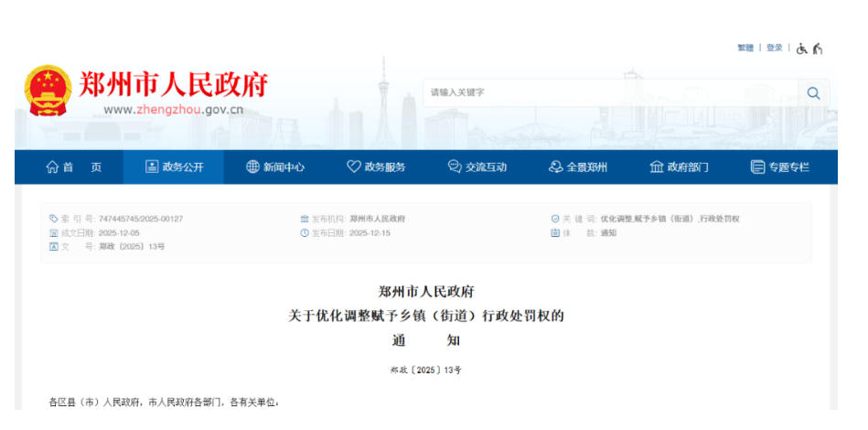Click the building icon beside 政府部门
This screenshot has width=868, height=430.
657,167
